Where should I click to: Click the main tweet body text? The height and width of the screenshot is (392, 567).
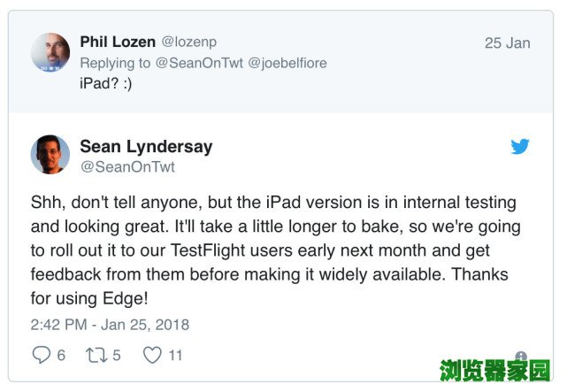click(274, 250)
